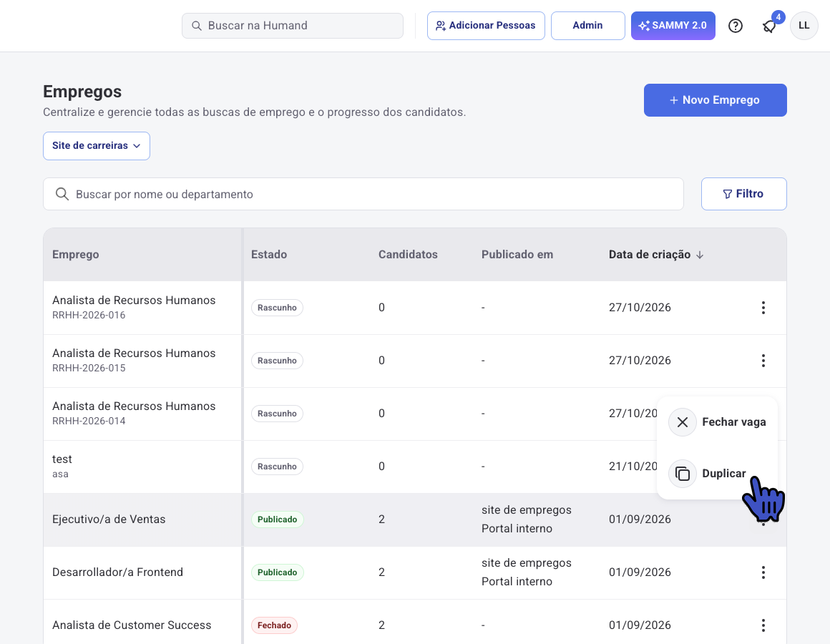Launch SAMMY 2.0 assistant

pyautogui.click(x=673, y=25)
